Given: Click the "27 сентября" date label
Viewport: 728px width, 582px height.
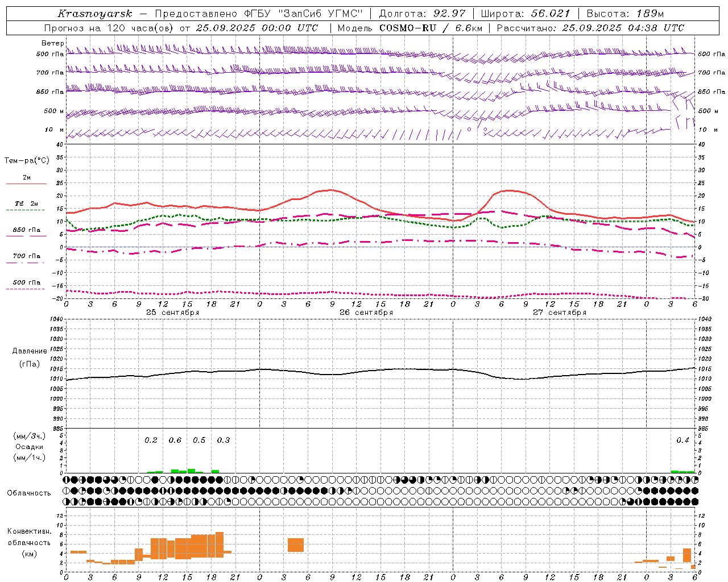Looking at the screenshot, I should coord(560,313).
